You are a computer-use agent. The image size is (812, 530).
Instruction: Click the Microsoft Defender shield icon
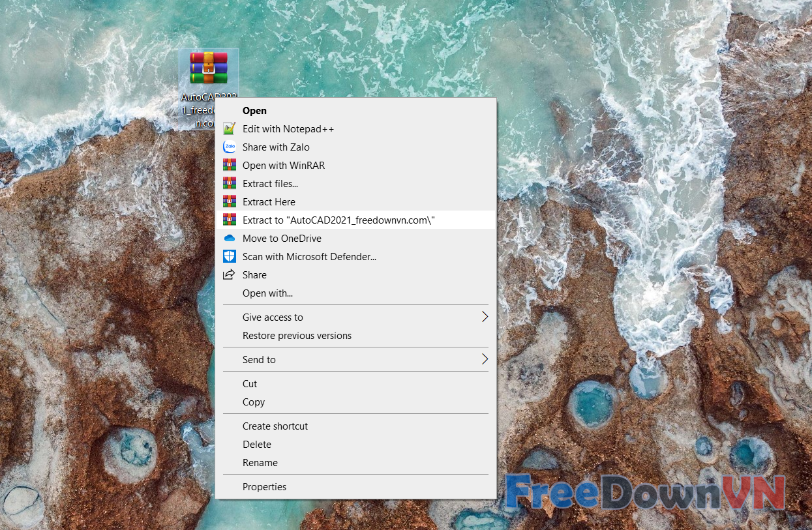point(229,257)
